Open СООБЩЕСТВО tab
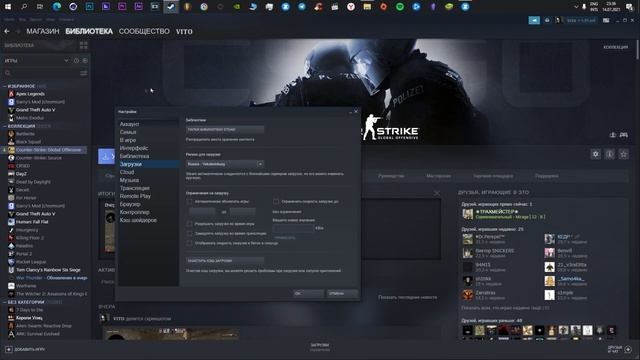Image resolution: width=640 pixels, height=360 pixels. pos(144,31)
